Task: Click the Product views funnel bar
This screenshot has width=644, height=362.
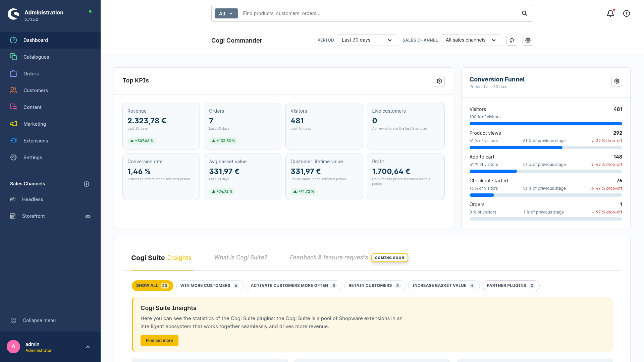Action: point(546,147)
